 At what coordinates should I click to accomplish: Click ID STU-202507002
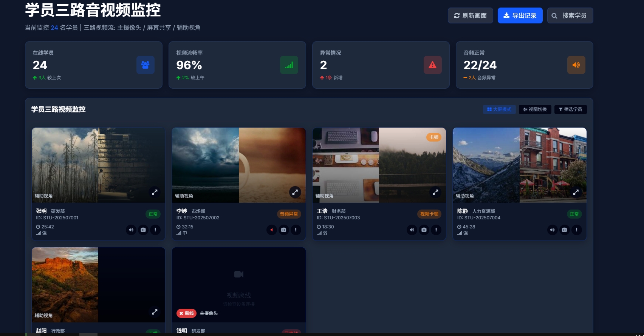(198, 218)
